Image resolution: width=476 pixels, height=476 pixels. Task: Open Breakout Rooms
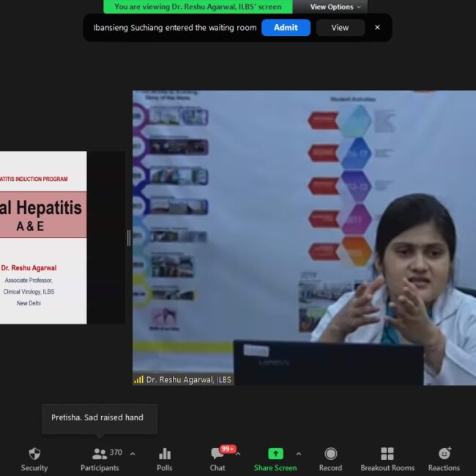point(387,459)
